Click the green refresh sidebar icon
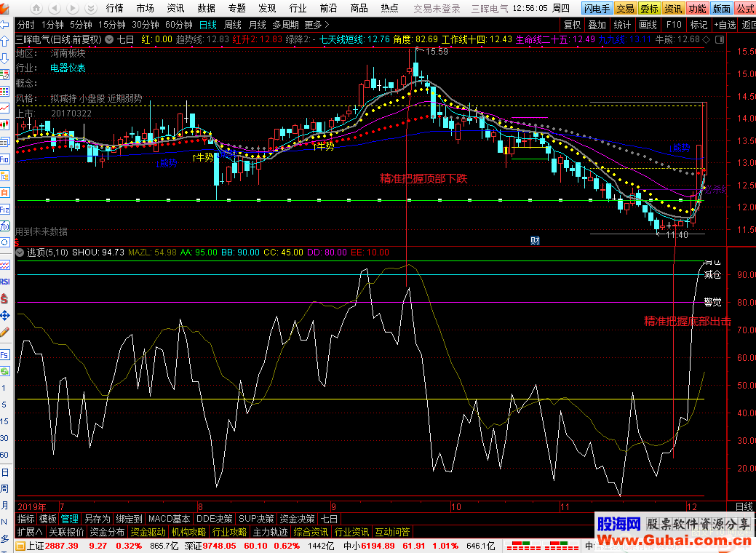Screen dimensions: 756x553 pos(5,371)
